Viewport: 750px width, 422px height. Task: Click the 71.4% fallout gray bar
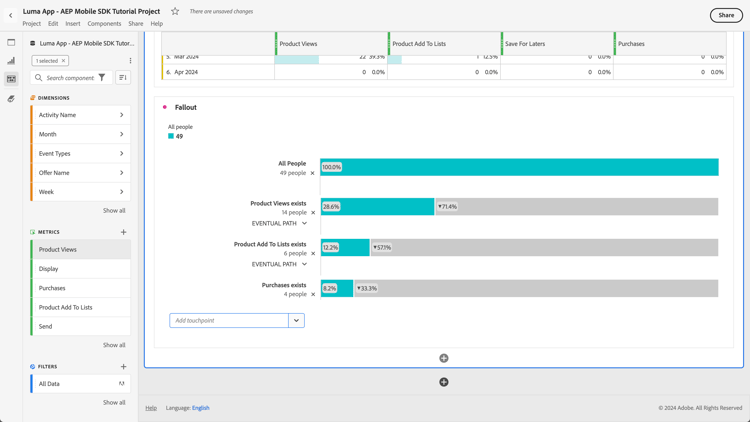(576, 207)
